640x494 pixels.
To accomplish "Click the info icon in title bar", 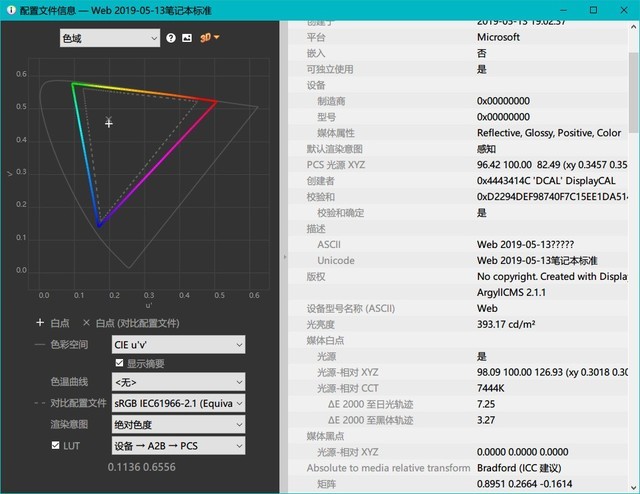I will pyautogui.click(x=9, y=10).
